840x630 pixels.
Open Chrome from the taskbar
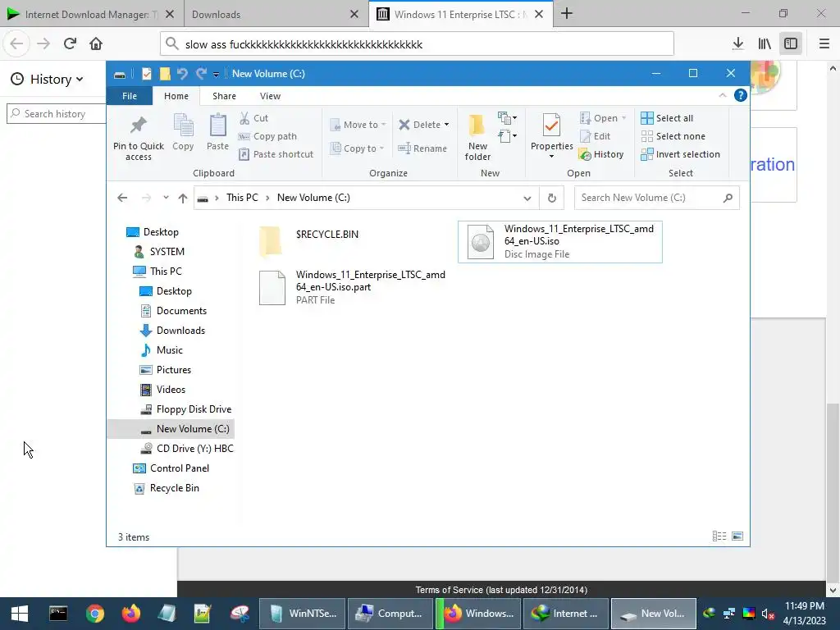[x=95, y=614]
